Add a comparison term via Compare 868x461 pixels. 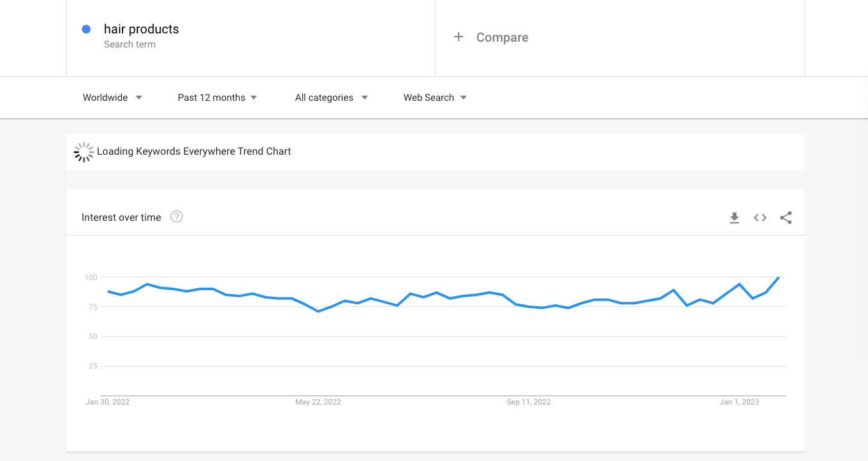point(502,37)
